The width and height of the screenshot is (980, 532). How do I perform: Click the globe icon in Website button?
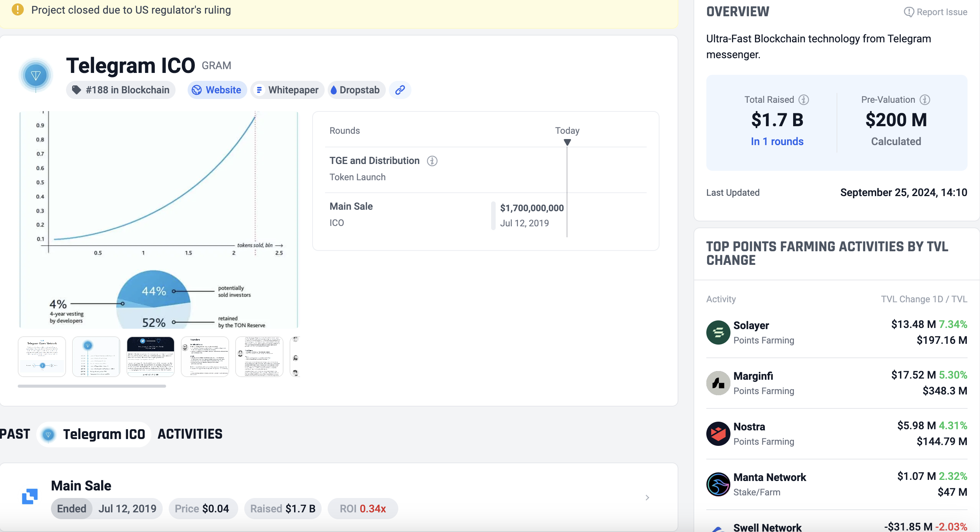click(x=197, y=90)
